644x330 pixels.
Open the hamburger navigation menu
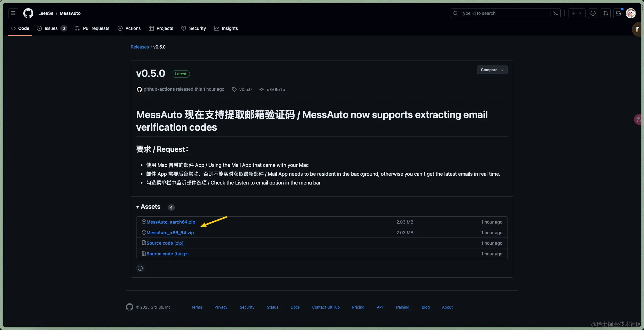[13, 13]
